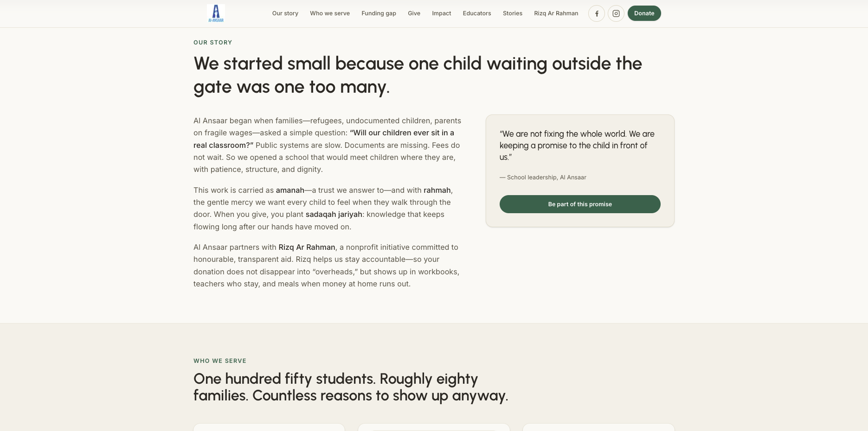The height and width of the screenshot is (431, 868).
Task: Go to Our story nav link
Action: pyautogui.click(x=285, y=13)
